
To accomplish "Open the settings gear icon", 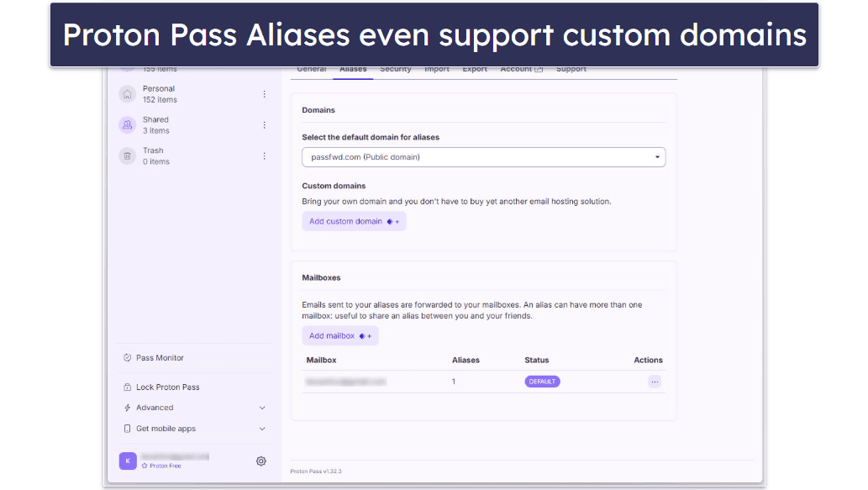I will point(261,461).
